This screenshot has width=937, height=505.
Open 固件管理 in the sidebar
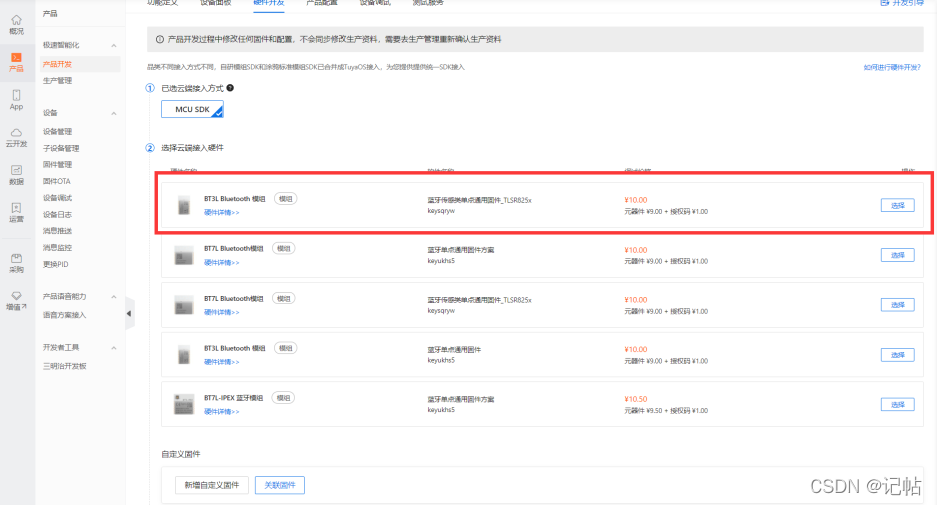(57, 164)
